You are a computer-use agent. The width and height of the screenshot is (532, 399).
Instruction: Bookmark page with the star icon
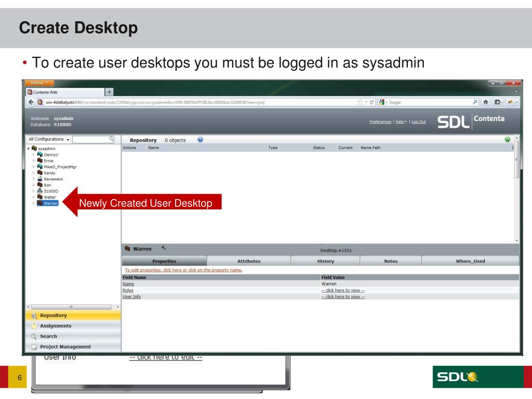pos(360,102)
